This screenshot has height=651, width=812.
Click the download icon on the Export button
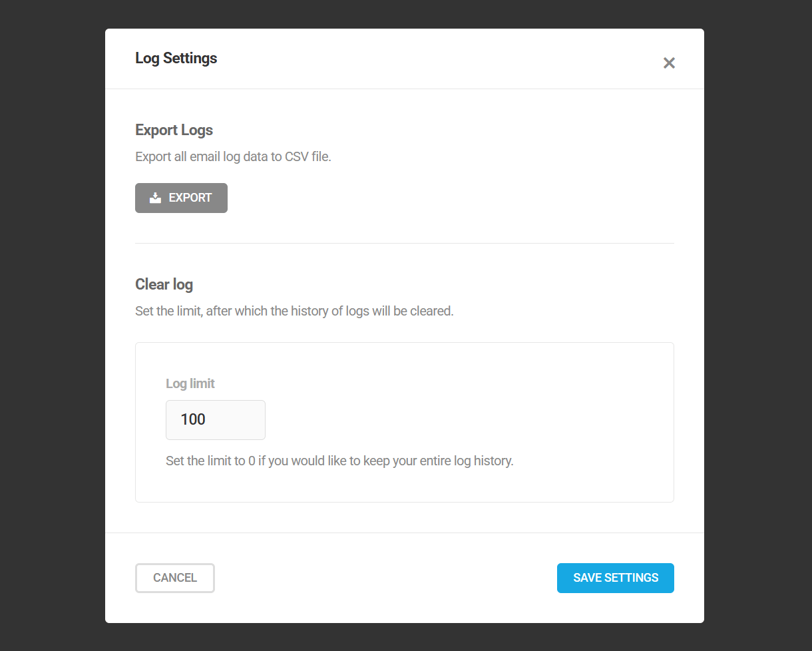155,198
